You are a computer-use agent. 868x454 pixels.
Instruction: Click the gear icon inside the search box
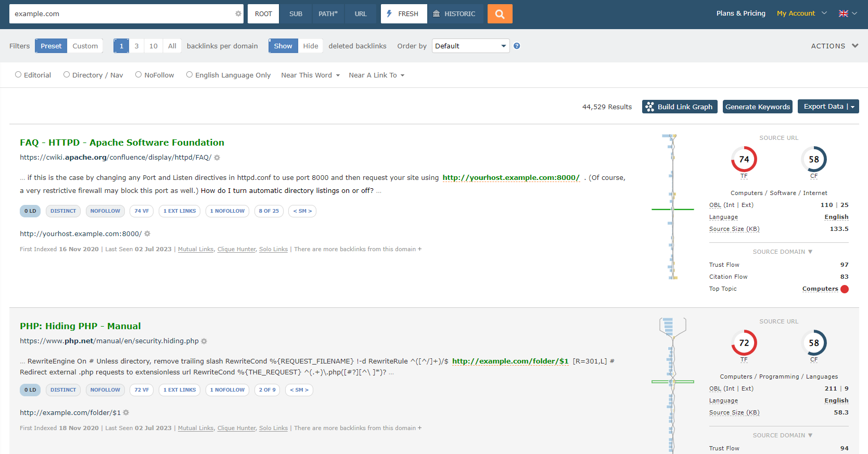(x=238, y=14)
